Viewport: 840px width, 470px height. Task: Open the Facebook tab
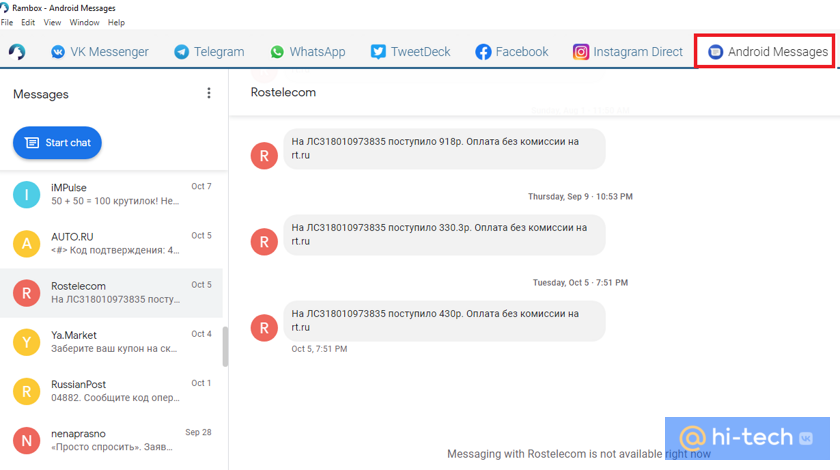(x=512, y=51)
